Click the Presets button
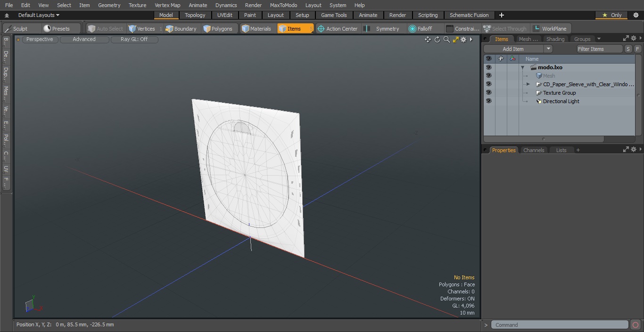The height and width of the screenshot is (332, 644). point(57,29)
